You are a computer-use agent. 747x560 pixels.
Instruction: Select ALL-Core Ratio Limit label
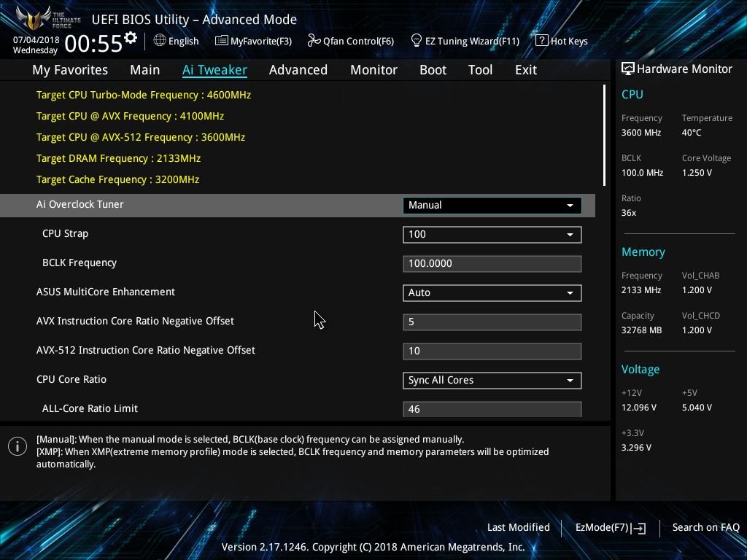point(90,408)
